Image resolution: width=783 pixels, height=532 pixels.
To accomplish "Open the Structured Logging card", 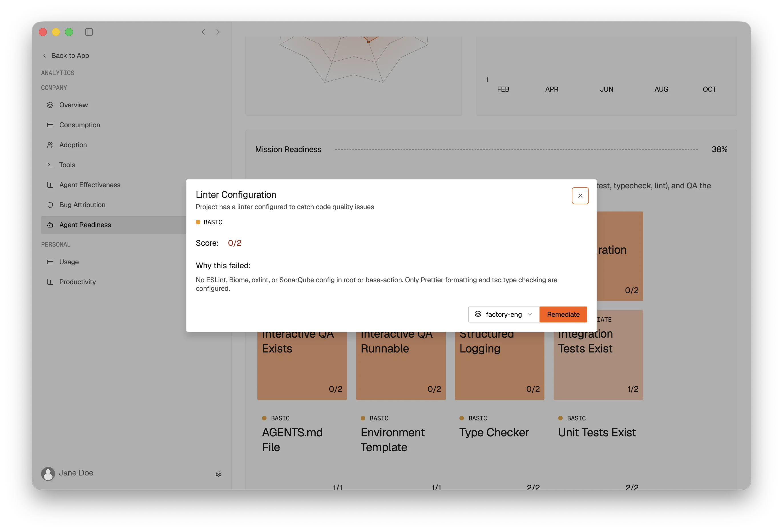I will [499, 365].
